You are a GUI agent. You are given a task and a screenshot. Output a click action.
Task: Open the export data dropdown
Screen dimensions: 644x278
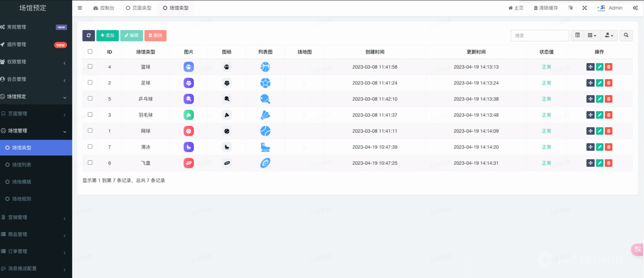(609, 36)
